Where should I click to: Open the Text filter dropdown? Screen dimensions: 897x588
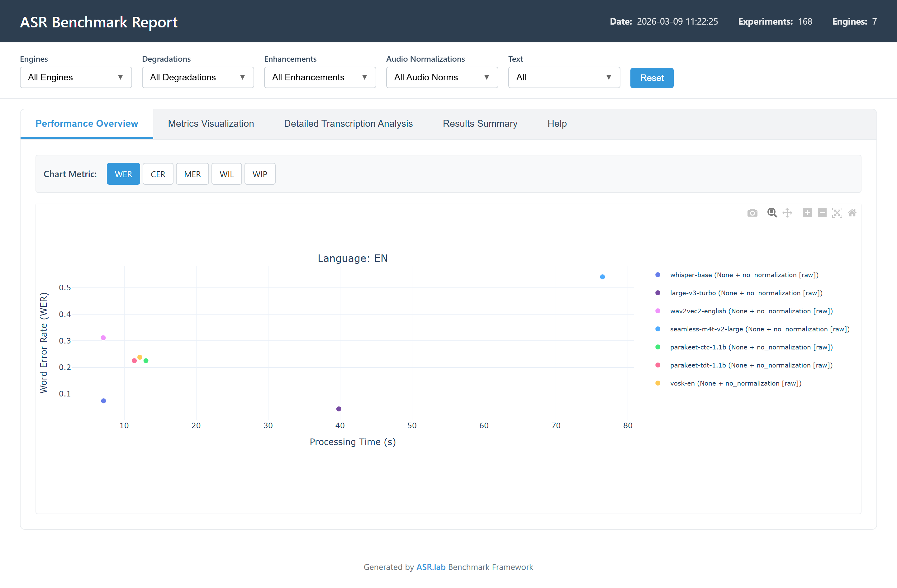(564, 77)
